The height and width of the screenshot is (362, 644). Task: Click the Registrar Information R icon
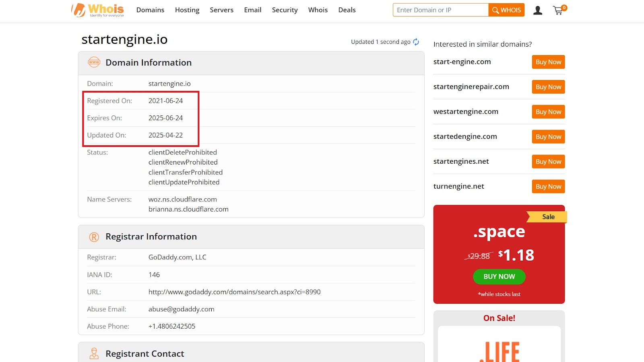[94, 237]
